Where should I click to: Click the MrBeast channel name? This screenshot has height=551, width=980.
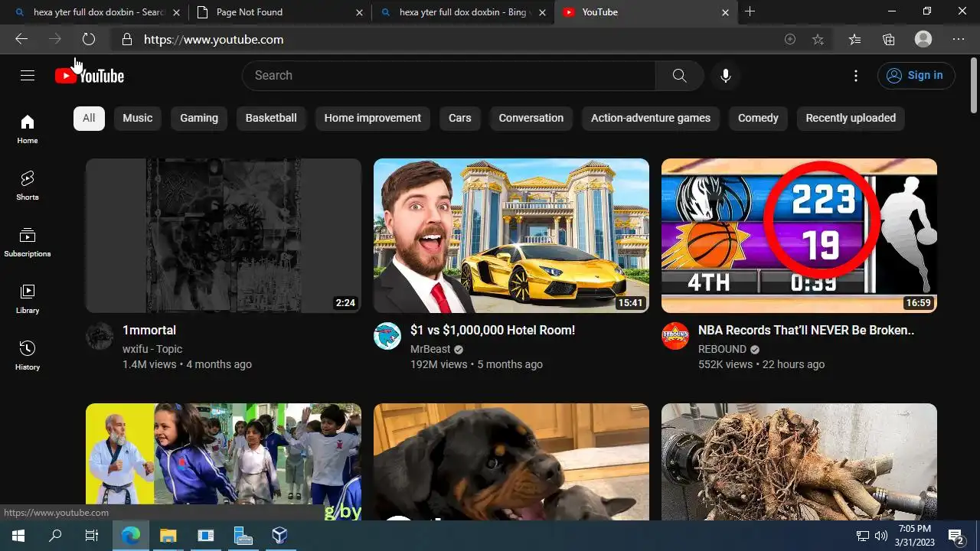[x=430, y=349]
